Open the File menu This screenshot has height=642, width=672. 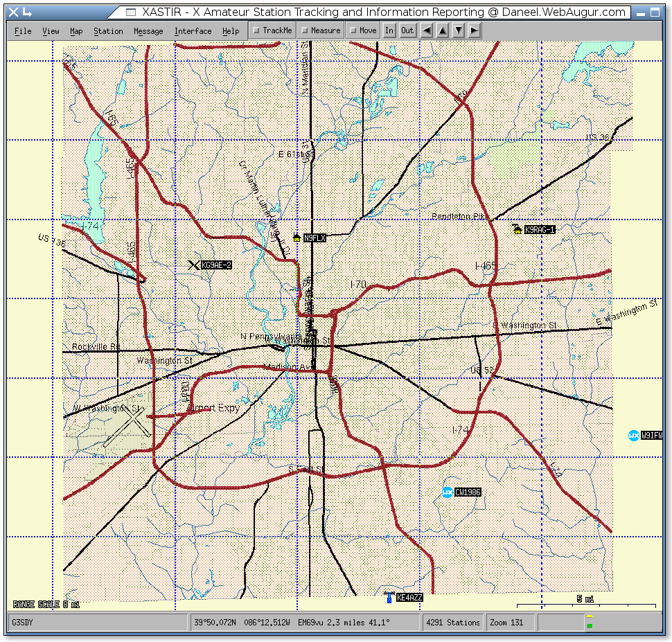click(x=23, y=31)
